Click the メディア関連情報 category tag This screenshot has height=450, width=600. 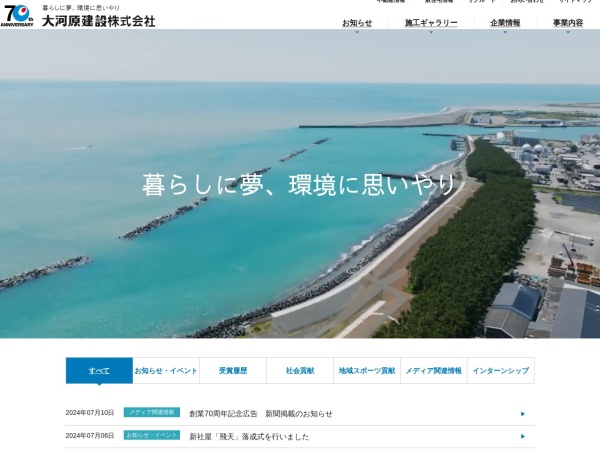click(x=152, y=412)
